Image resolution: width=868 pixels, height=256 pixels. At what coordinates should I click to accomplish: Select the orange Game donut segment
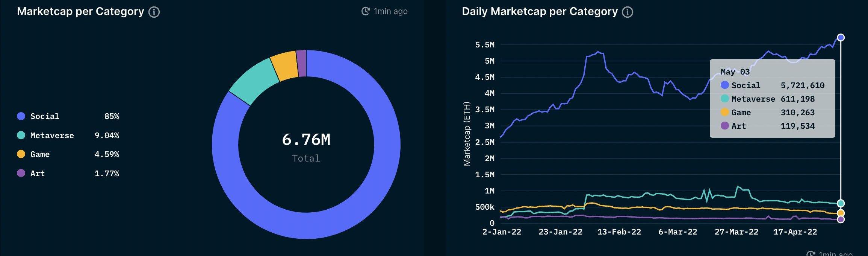click(284, 66)
